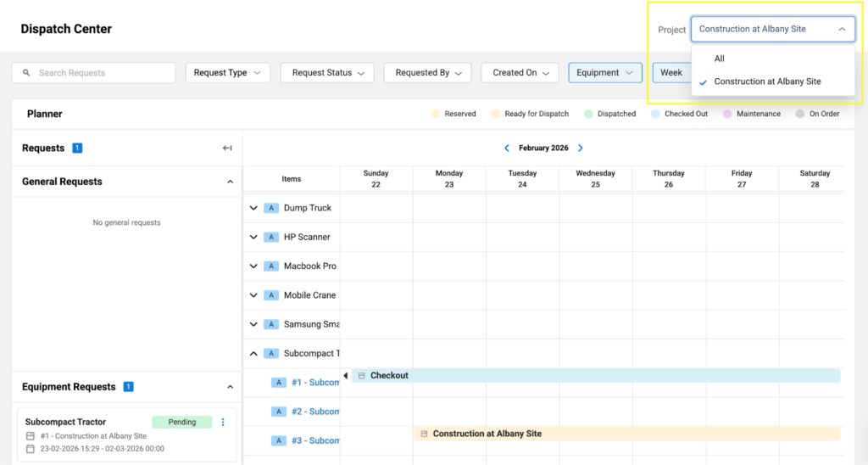
Task: Click the black triangle before Checkout bar
Action: coord(345,376)
